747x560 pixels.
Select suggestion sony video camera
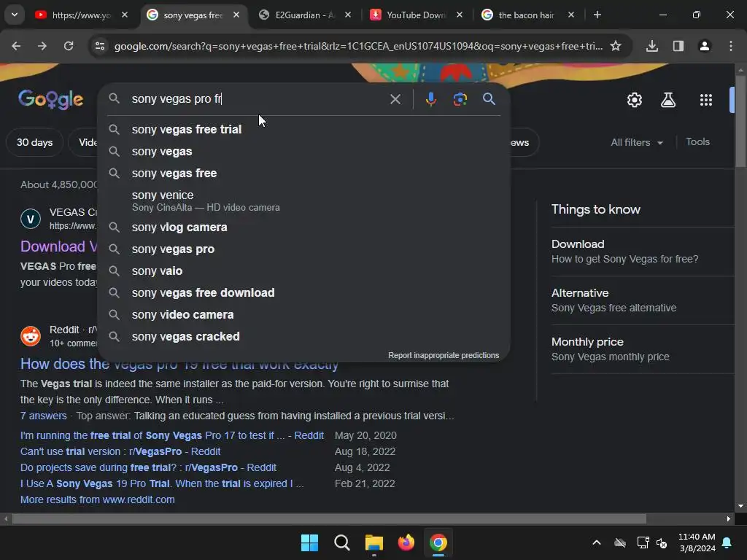click(303, 315)
